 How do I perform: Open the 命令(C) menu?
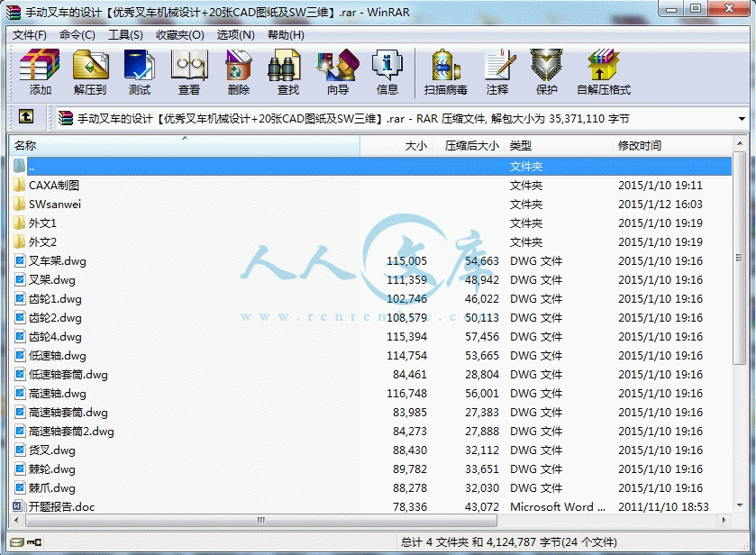[x=77, y=35]
